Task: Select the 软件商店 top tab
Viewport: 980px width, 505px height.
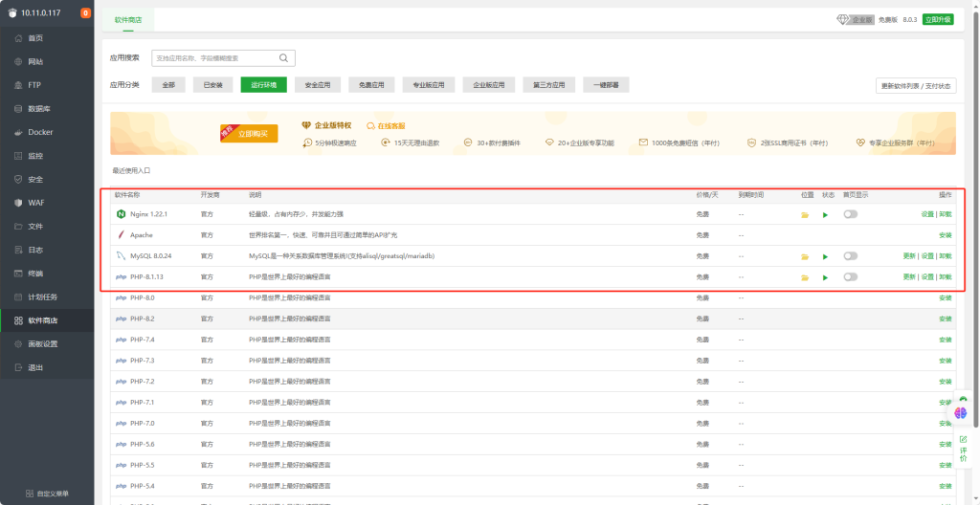Action: pyautogui.click(x=128, y=20)
